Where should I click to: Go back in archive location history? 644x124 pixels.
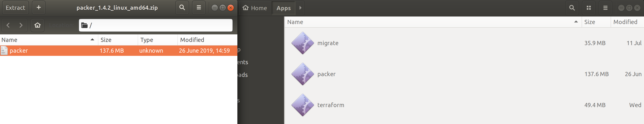click(x=8, y=25)
